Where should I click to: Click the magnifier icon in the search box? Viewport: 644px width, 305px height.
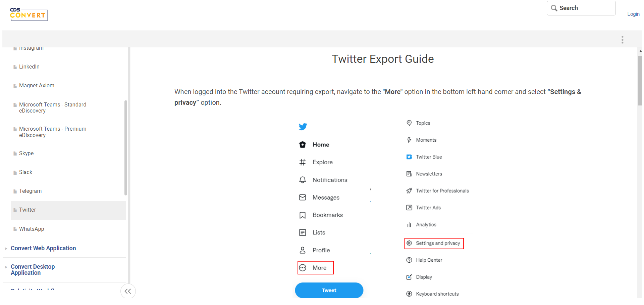click(x=554, y=8)
